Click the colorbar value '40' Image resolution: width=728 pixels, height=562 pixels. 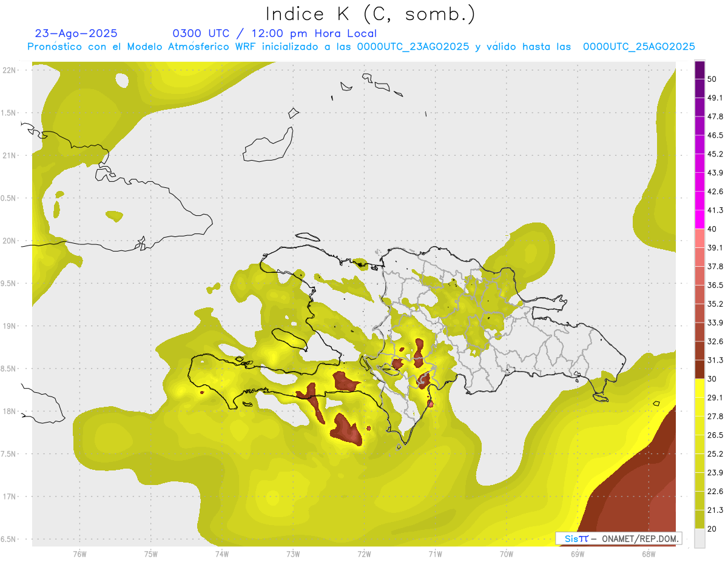[713, 229]
